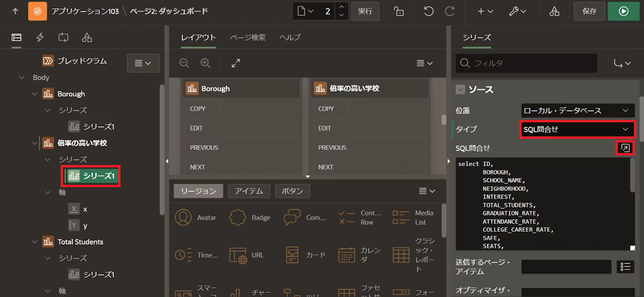Switch to the ページ検索 tab
Screen dimensions: 644x297
pyautogui.click(x=247, y=38)
